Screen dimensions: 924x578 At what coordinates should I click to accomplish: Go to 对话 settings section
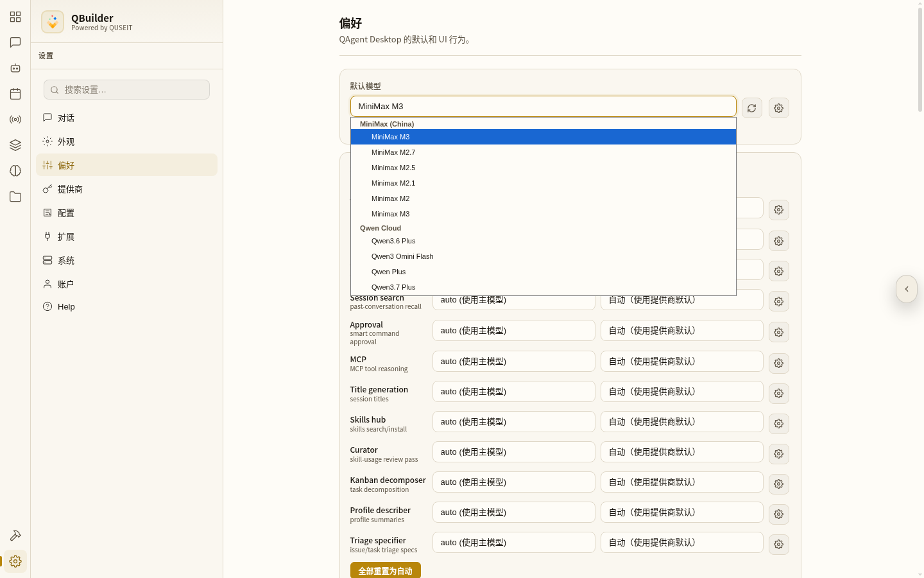127,118
